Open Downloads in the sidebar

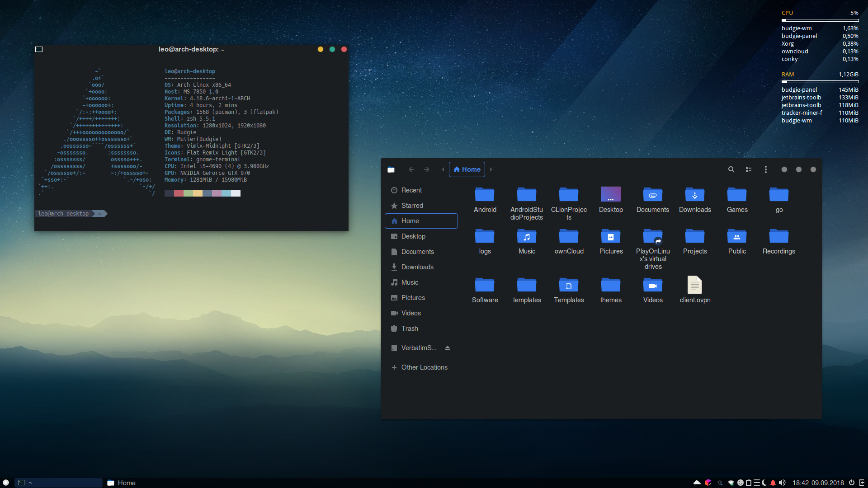pos(421,267)
